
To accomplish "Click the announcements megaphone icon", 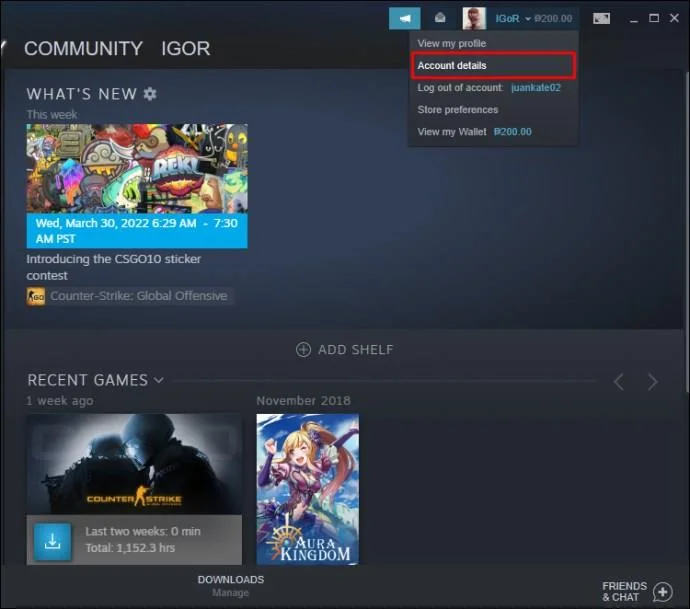I will point(404,18).
